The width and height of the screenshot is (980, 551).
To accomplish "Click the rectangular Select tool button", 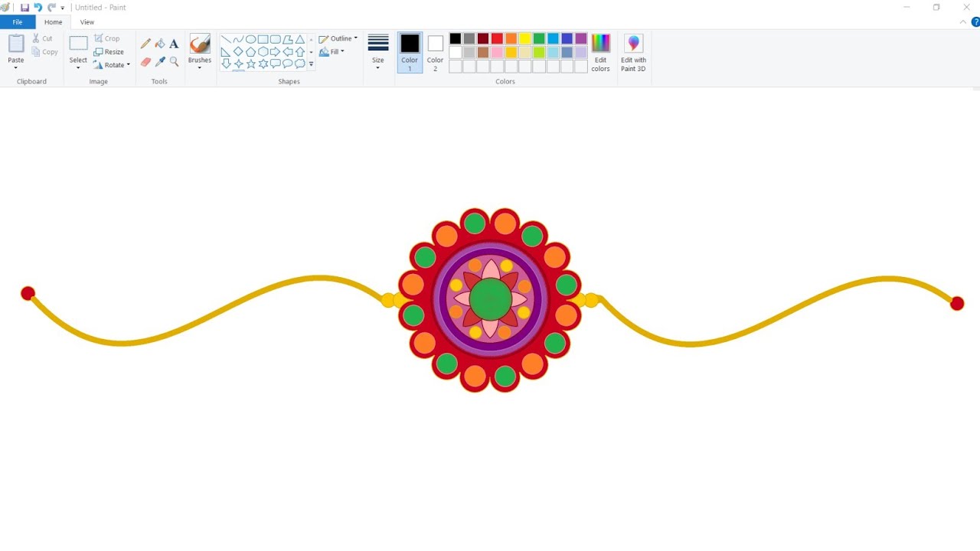I will 78,44.
